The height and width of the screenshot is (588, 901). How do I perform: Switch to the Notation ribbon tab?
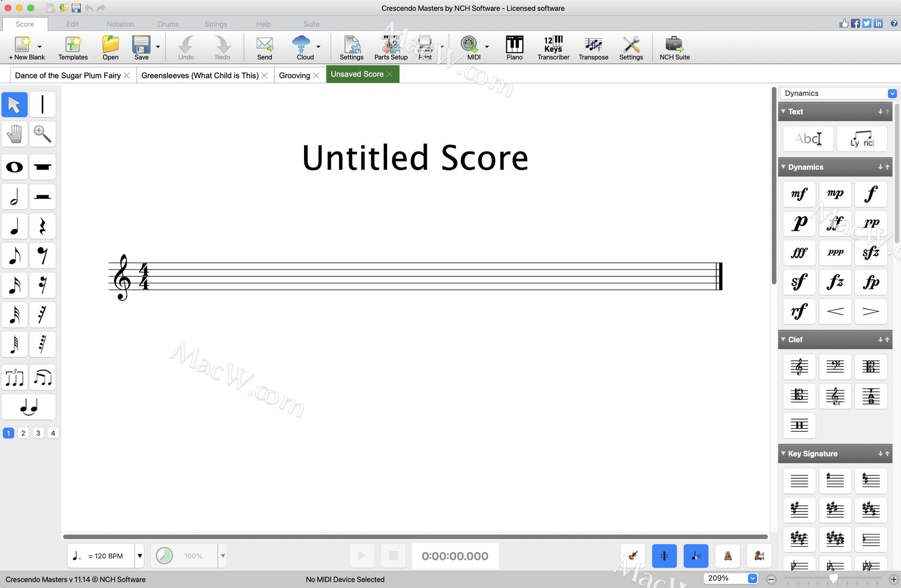tap(120, 24)
